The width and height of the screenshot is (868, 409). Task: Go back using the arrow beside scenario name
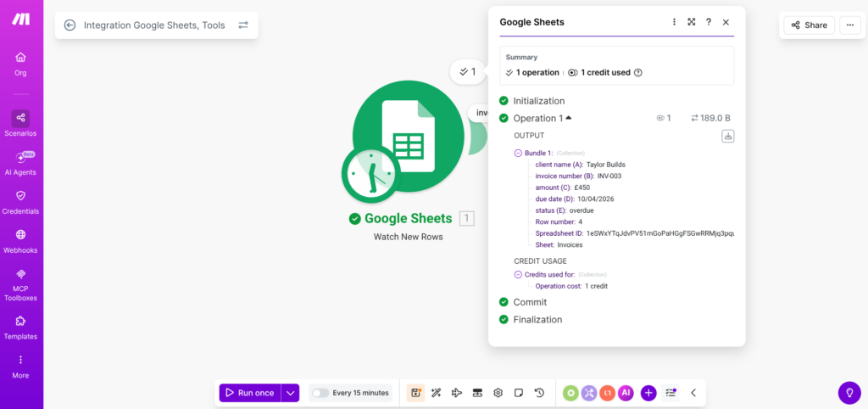[x=70, y=25]
